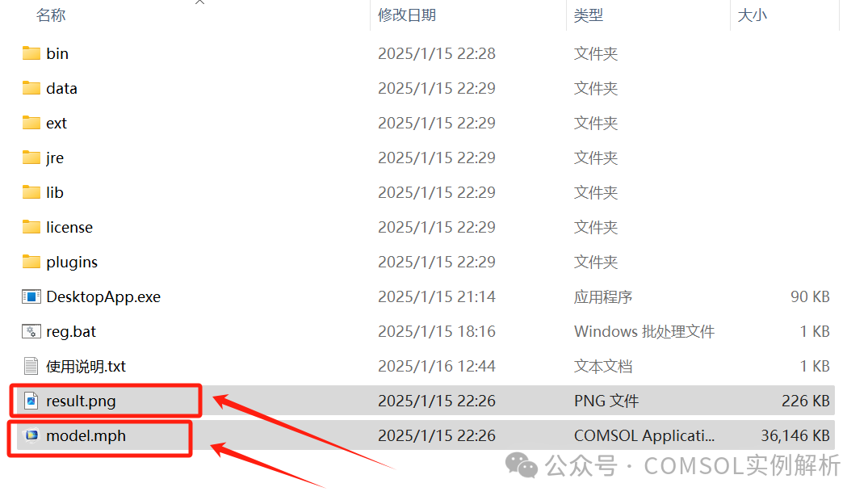The image size is (868, 500).
Task: Sort files by the 大小 column
Action: [752, 15]
